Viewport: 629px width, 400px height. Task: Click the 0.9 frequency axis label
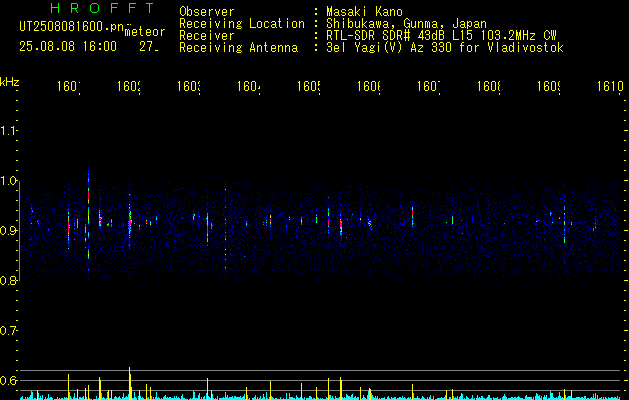(8, 230)
